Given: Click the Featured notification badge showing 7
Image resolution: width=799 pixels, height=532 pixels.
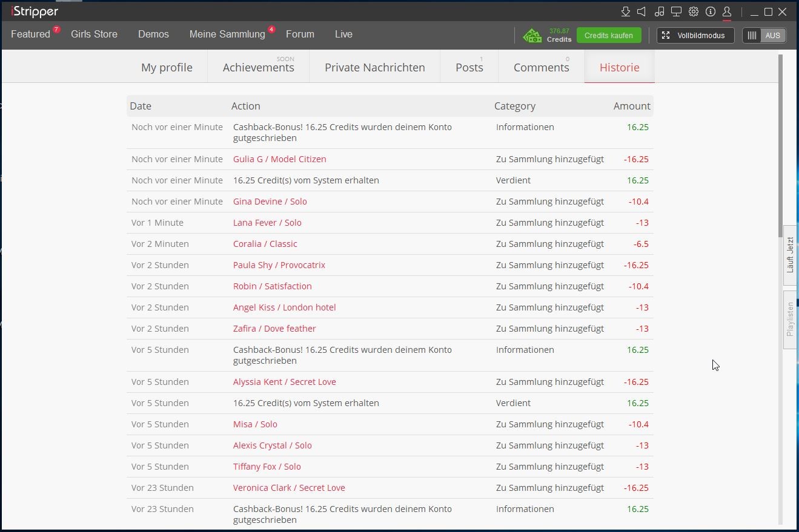Looking at the screenshot, I should tap(56, 30).
